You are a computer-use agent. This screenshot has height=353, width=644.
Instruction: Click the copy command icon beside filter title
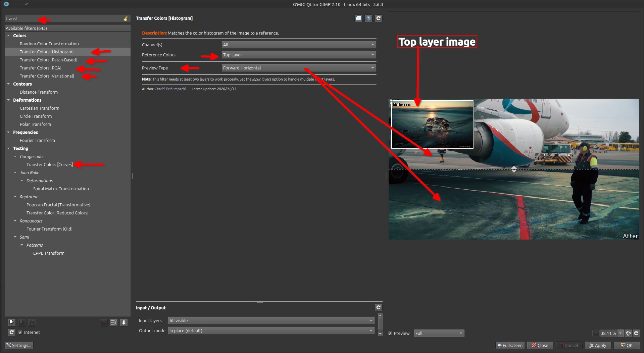tap(358, 18)
